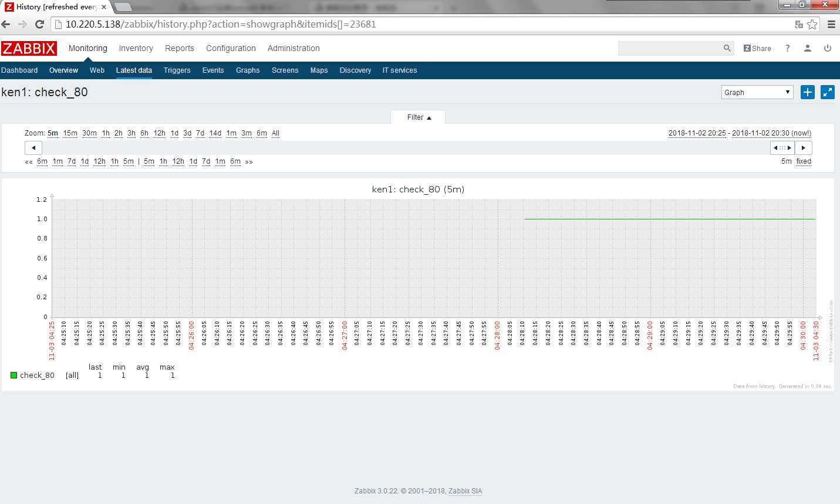Go to Web submenu

[97, 70]
